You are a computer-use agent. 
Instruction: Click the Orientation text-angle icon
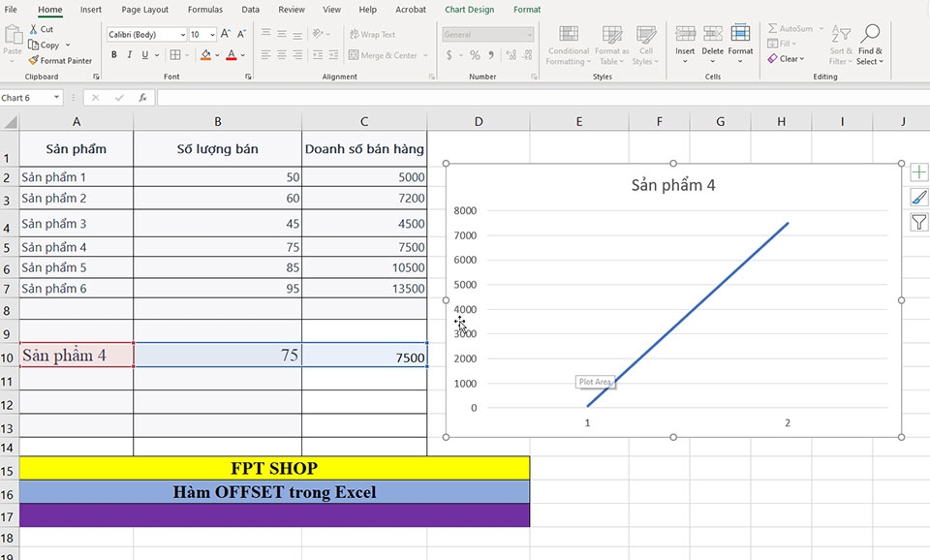318,34
